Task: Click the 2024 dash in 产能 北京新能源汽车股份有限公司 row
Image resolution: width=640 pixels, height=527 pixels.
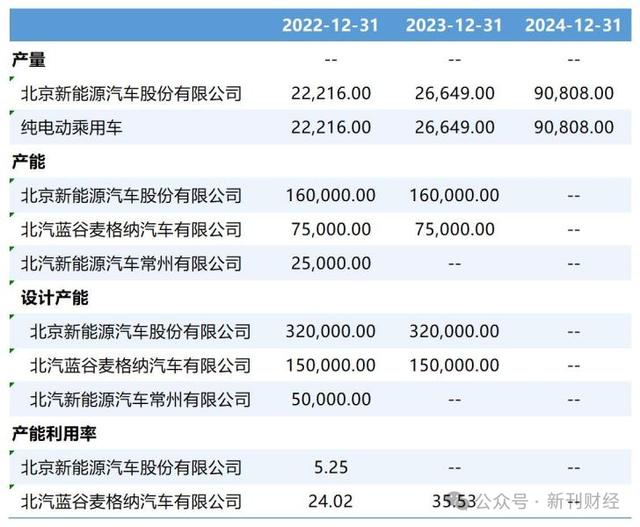Action: point(574,196)
